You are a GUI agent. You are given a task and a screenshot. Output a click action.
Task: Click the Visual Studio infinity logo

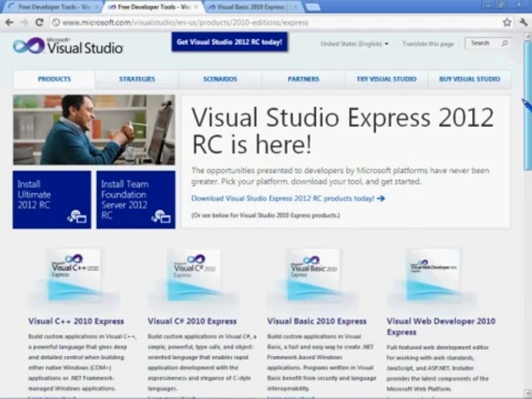click(29, 45)
